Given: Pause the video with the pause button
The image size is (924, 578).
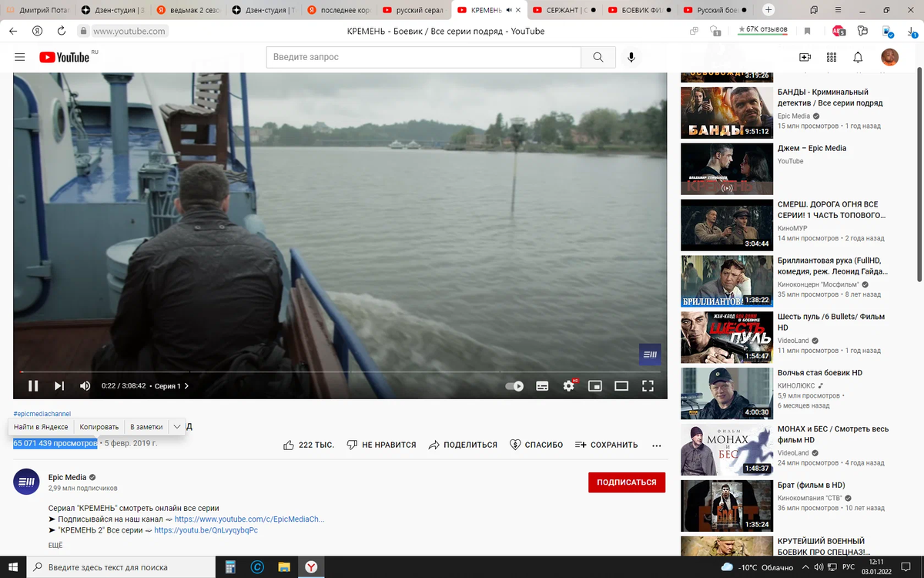Looking at the screenshot, I should pos(33,386).
